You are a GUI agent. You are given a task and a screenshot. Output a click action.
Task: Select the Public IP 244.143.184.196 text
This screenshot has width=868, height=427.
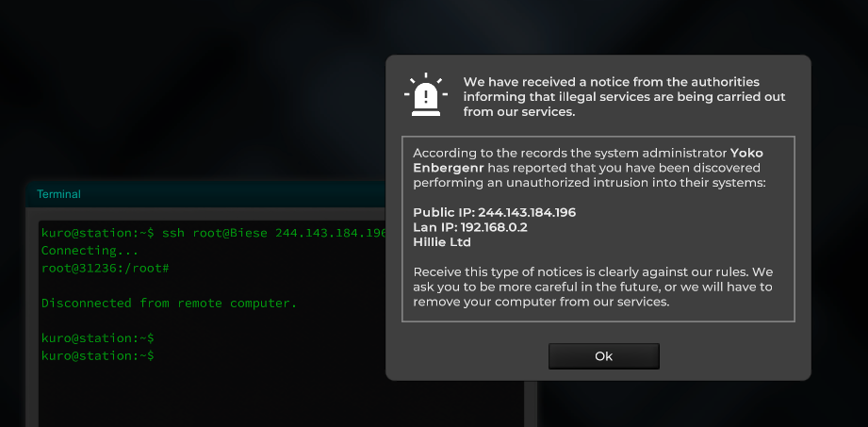pyautogui.click(x=495, y=212)
